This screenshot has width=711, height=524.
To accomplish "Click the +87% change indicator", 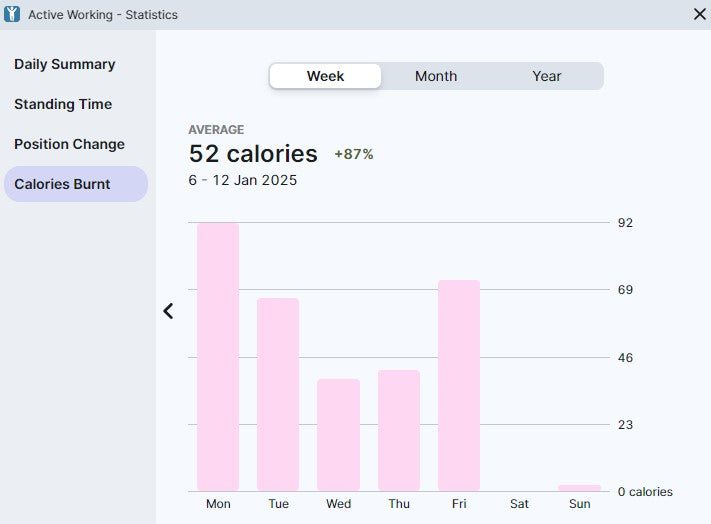I will (354, 154).
